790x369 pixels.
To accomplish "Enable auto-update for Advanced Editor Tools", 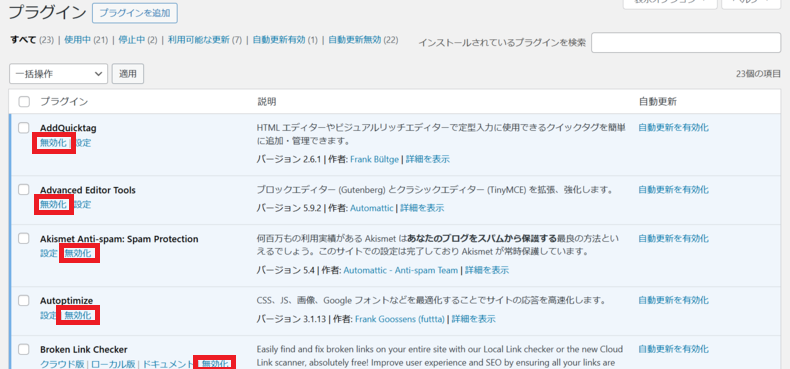I will point(674,190).
